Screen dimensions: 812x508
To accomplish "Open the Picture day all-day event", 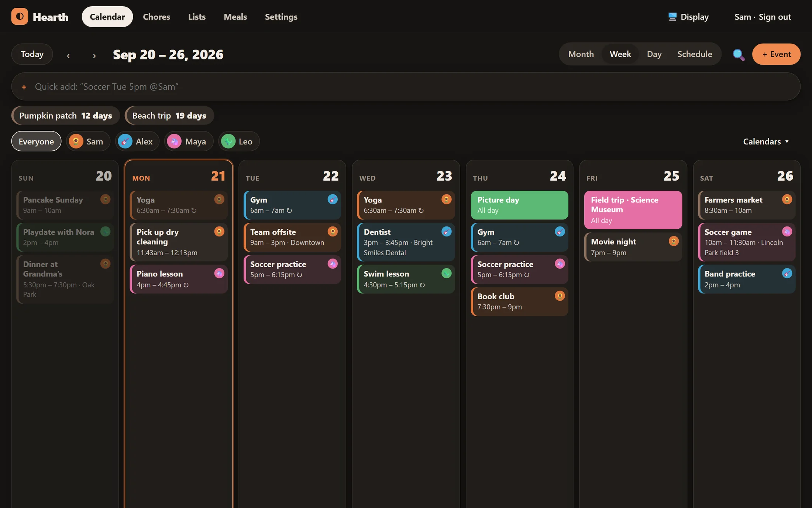I will 519,205.
